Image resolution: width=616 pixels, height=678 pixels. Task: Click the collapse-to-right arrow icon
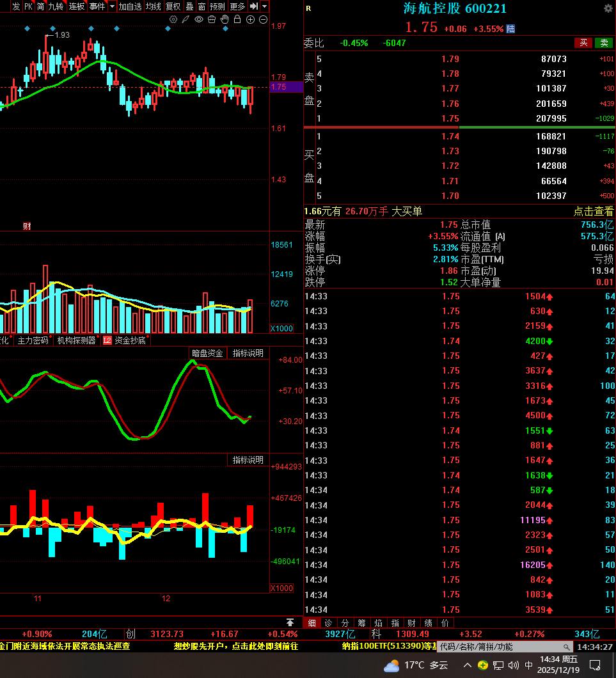[254, 6]
